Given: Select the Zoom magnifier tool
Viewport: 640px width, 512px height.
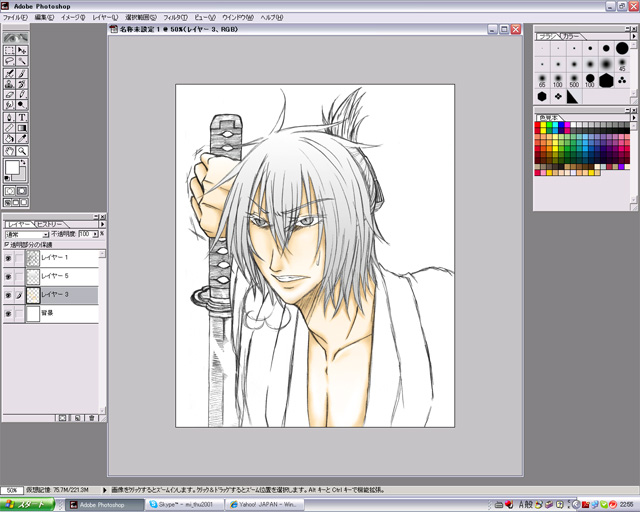Looking at the screenshot, I should (x=22, y=151).
